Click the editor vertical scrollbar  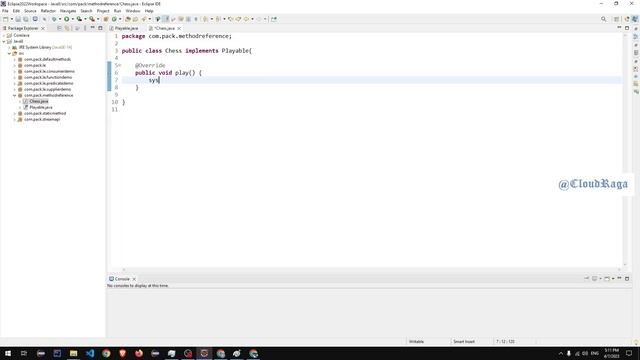coord(625,149)
